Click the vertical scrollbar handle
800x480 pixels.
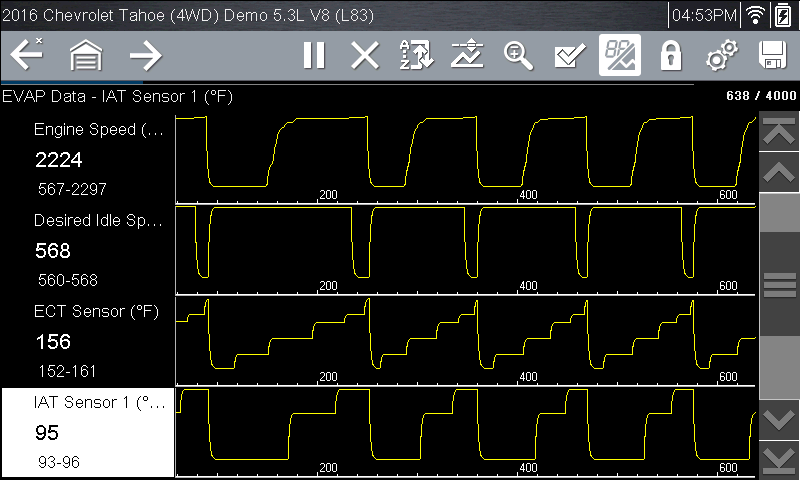coord(779,285)
